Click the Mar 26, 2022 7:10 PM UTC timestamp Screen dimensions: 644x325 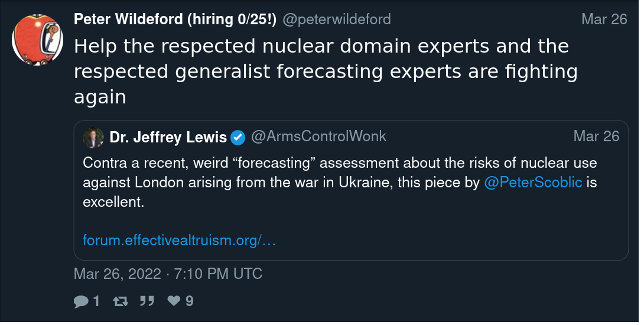[x=168, y=274]
